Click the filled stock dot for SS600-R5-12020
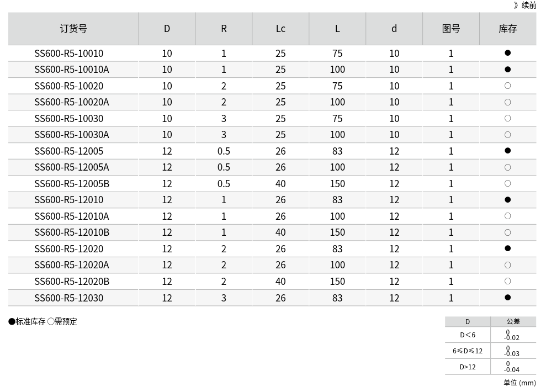546x392 pixels. 507,248
